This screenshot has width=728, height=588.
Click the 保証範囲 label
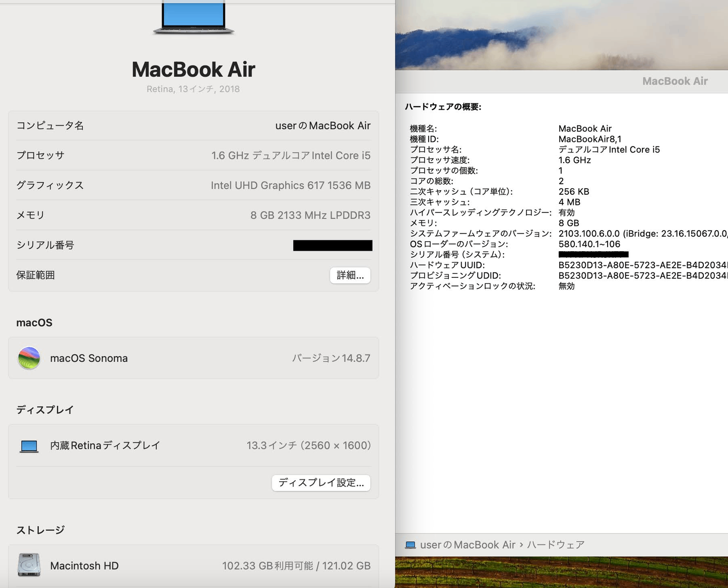[35, 275]
